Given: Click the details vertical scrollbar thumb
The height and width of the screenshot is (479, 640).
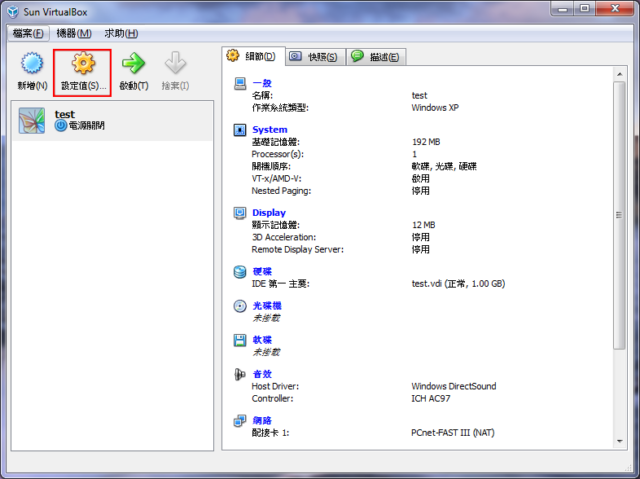Looking at the screenshot, I should click(619, 215).
